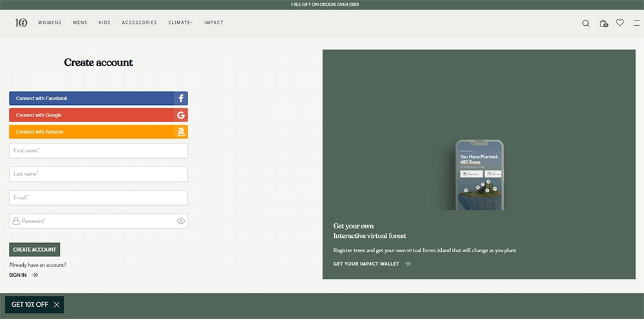Viewport: 644px width, 319px height.
Task: Toggle password visibility eye icon
Action: pos(181,221)
